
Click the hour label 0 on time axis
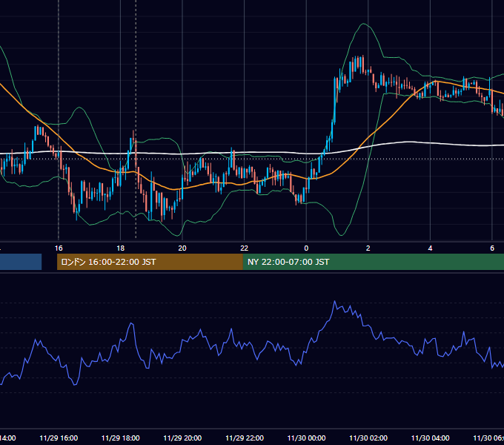[306, 248]
